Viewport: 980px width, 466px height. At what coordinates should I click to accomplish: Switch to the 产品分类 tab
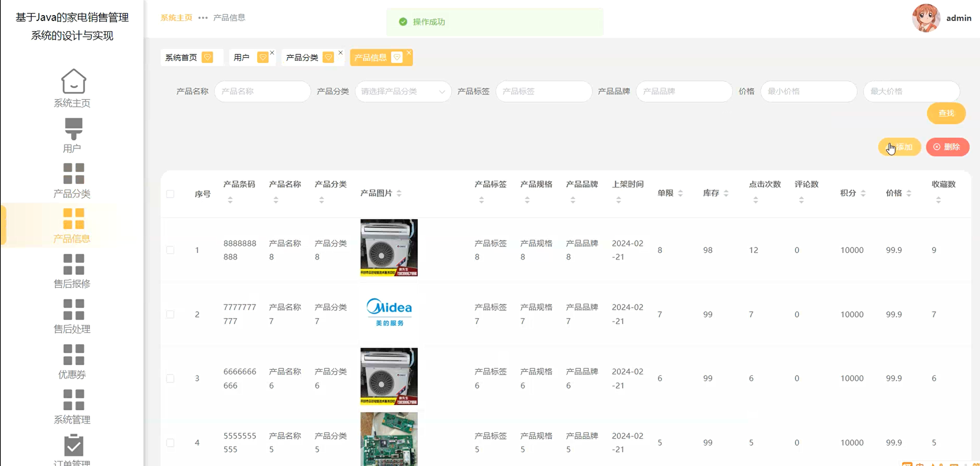tap(302, 57)
